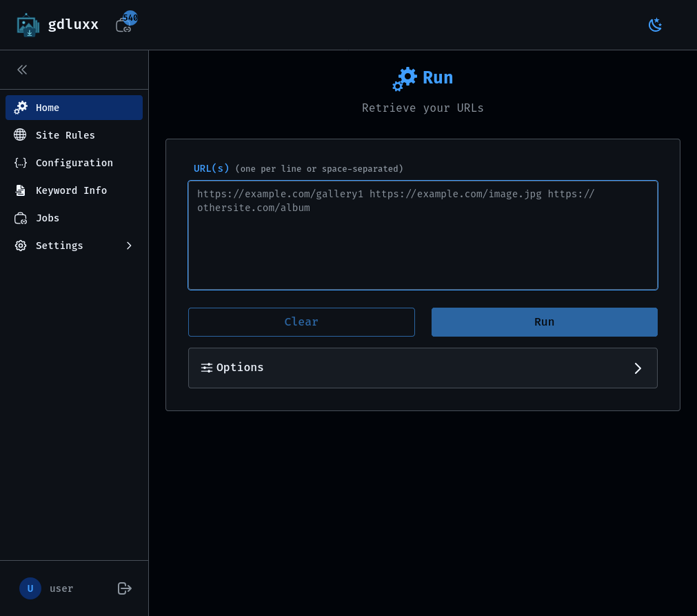Image resolution: width=697 pixels, height=616 pixels.
Task: Open the Configuration page
Action: coord(74,163)
